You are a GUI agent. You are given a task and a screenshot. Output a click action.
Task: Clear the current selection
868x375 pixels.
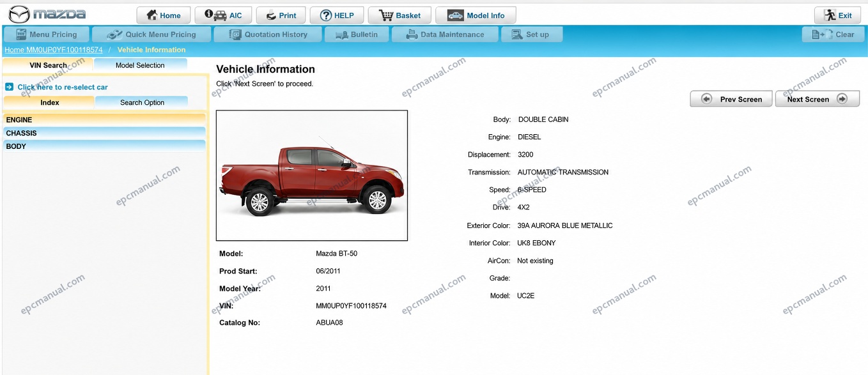click(832, 34)
